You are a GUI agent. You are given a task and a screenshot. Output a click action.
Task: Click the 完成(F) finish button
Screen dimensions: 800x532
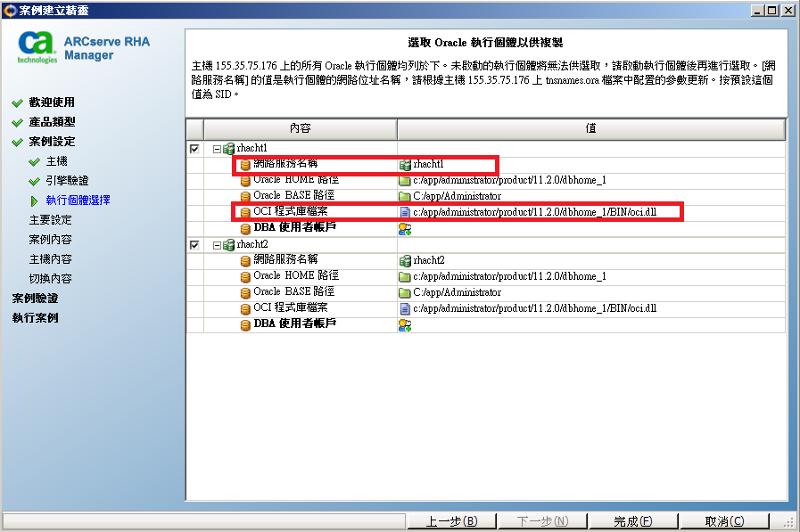coord(633,521)
